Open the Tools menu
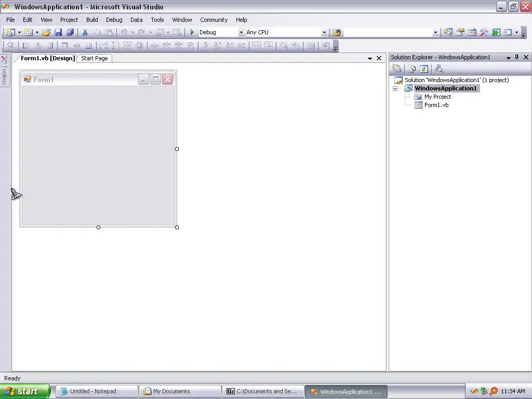 [157, 20]
